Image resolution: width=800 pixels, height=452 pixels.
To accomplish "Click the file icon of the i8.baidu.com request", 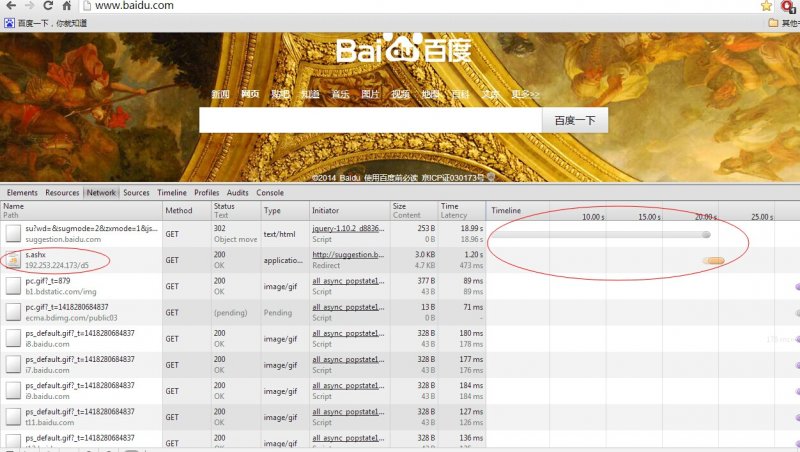I will (x=13, y=339).
